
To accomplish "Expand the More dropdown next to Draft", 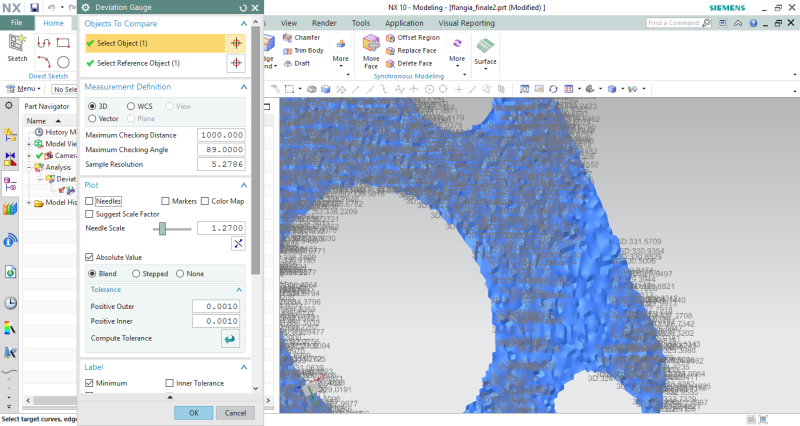I will tap(340, 52).
